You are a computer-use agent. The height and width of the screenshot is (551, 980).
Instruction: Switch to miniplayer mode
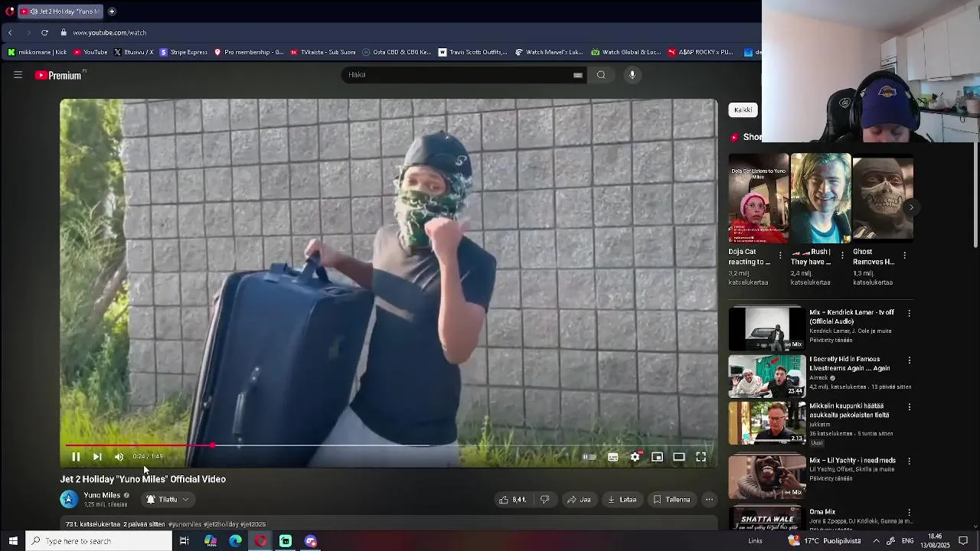coord(657,457)
